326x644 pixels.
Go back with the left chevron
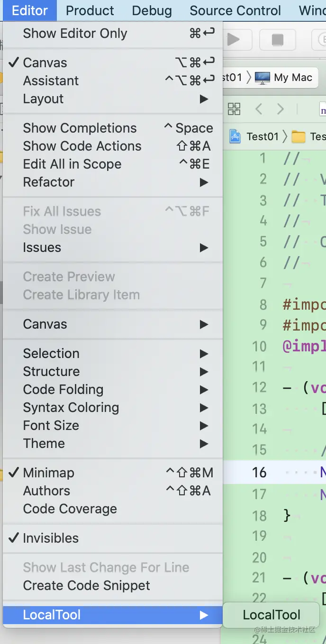pyautogui.click(x=259, y=109)
